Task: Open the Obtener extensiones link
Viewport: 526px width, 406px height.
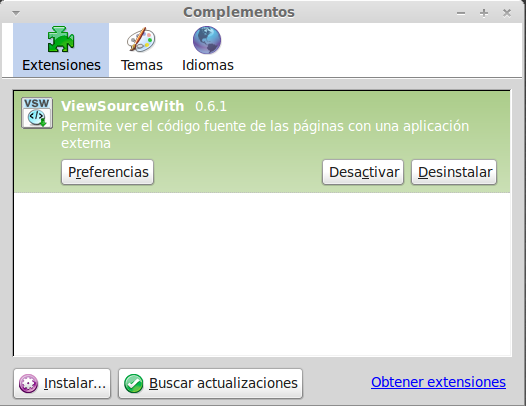Action: point(438,382)
